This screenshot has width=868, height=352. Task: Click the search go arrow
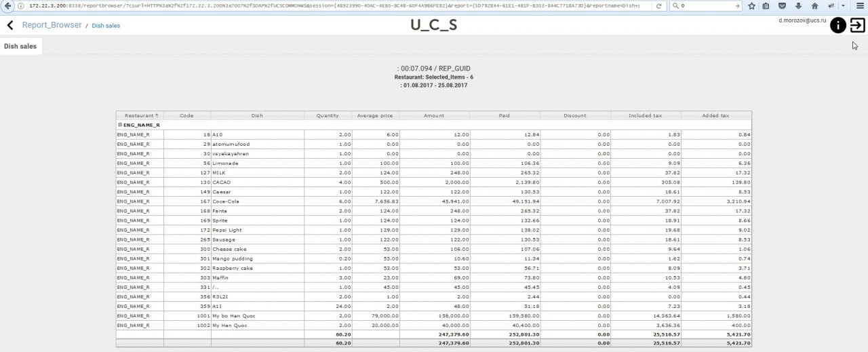tap(736, 5)
